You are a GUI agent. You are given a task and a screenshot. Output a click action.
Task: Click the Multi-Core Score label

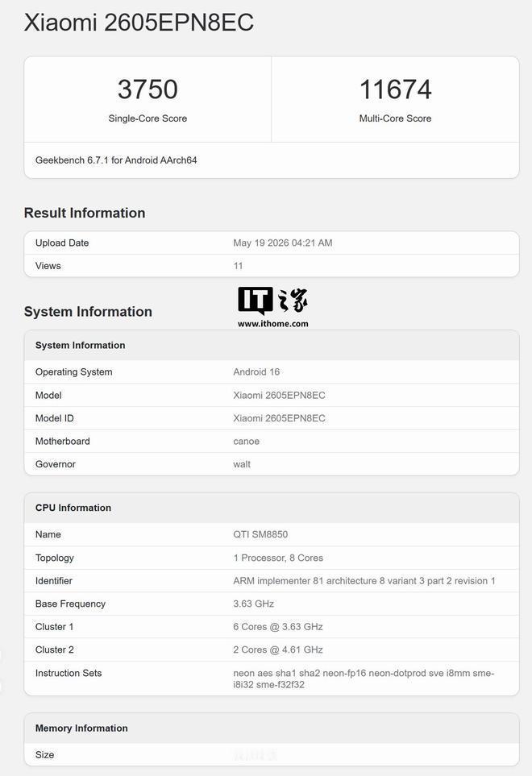tap(396, 118)
